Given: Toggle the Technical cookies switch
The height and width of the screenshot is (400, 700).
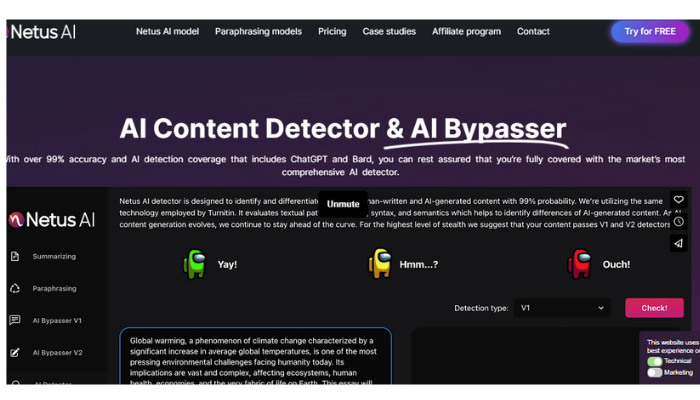Looking at the screenshot, I should 654,361.
